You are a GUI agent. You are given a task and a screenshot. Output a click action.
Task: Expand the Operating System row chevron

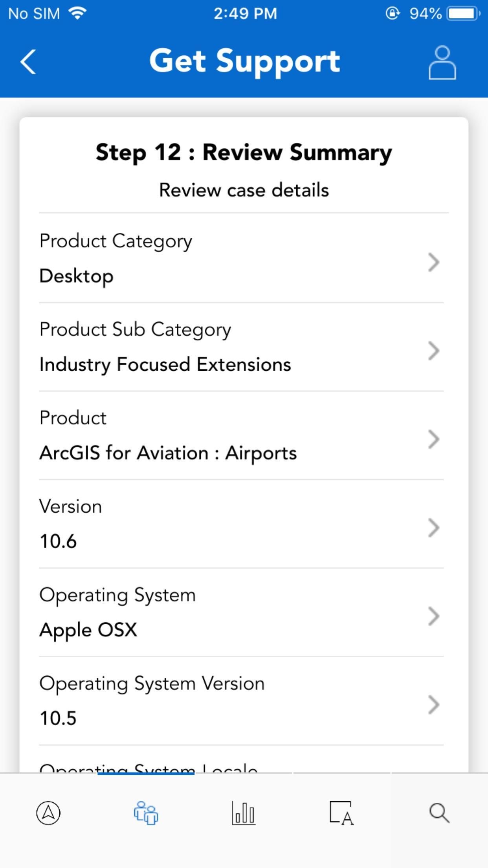(x=433, y=616)
